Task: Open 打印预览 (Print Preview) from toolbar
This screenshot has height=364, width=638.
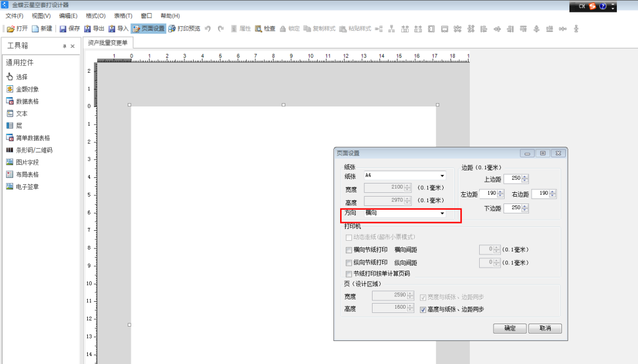Action: (x=172, y=29)
